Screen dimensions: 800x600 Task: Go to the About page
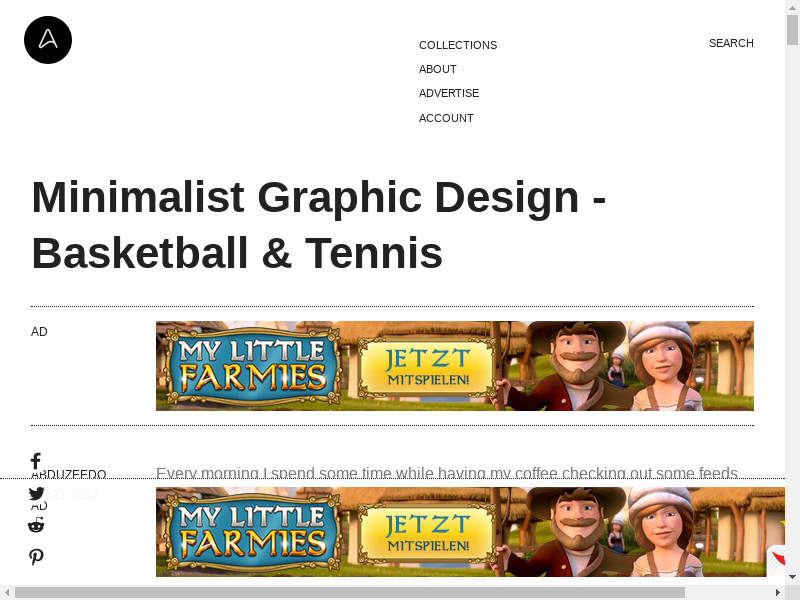tap(437, 69)
